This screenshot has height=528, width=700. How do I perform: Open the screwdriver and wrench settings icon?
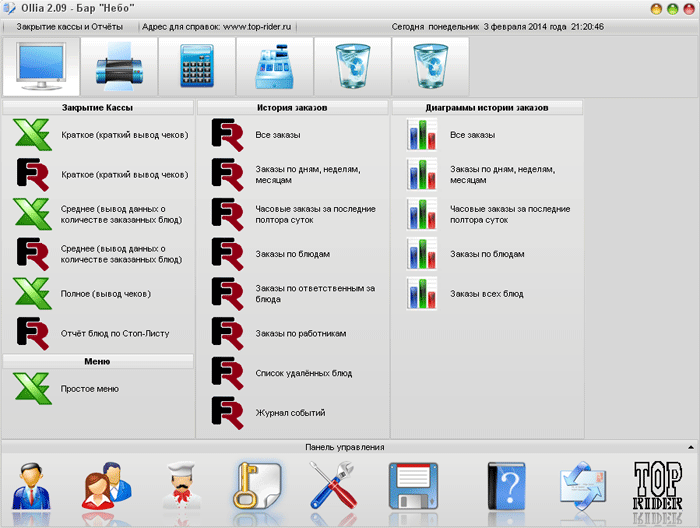tap(333, 486)
